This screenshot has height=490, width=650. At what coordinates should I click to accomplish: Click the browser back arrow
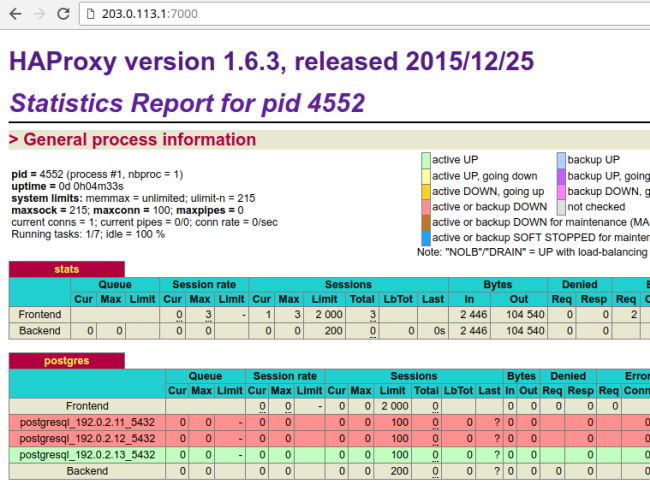pyautogui.click(x=15, y=15)
